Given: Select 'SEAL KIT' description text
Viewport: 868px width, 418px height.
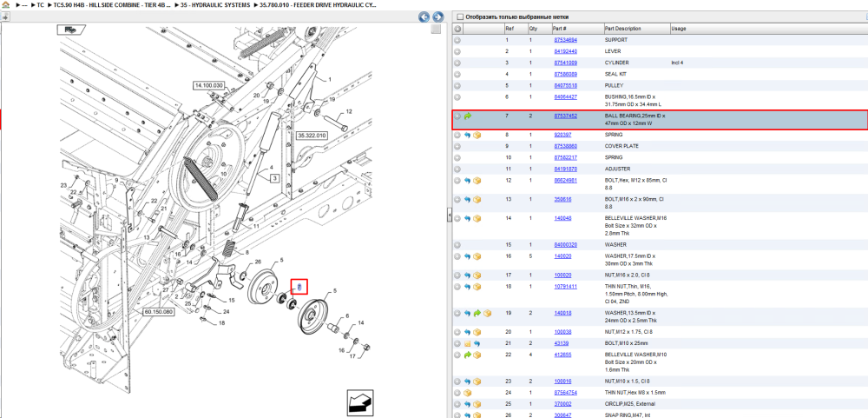Looking at the screenshot, I should (615, 74).
